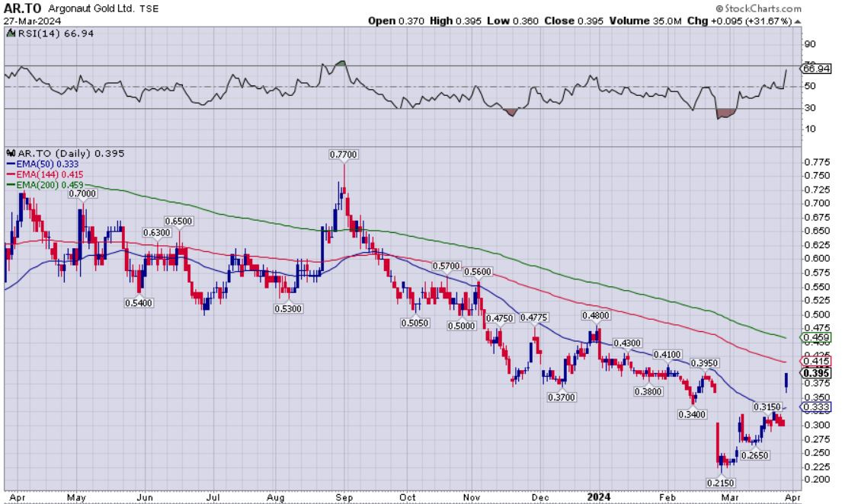Click the candlestick icon beside AR.TO (Daily)
The height and width of the screenshot is (504, 842).
[x=11, y=154]
